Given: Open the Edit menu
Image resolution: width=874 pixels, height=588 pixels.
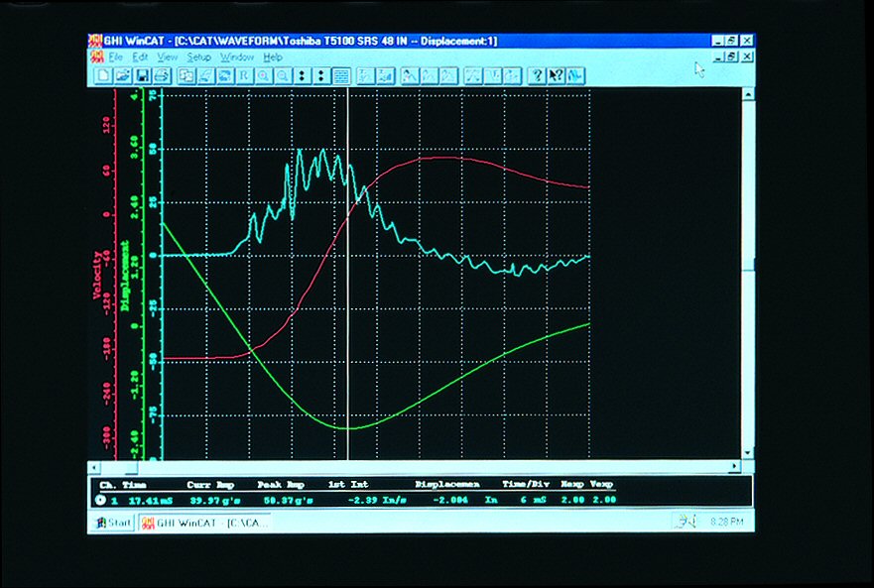Looking at the screenshot, I should (x=140, y=57).
